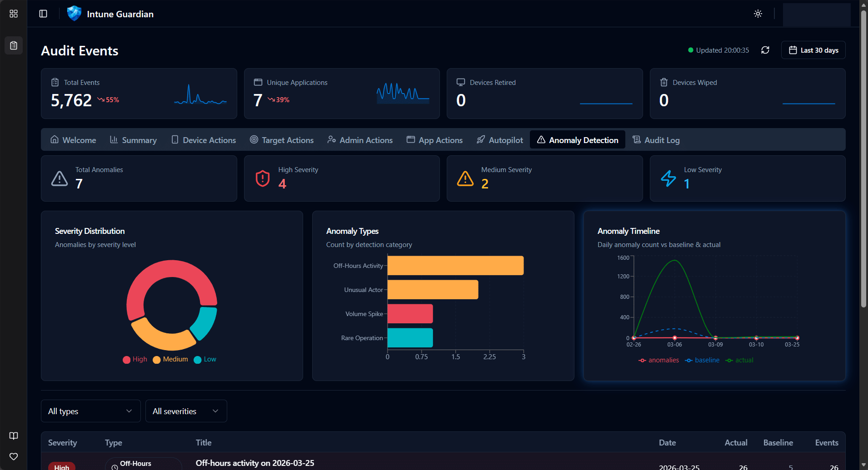Click the Total Events summary card
Image resolution: width=868 pixels, height=470 pixels.
pos(139,93)
